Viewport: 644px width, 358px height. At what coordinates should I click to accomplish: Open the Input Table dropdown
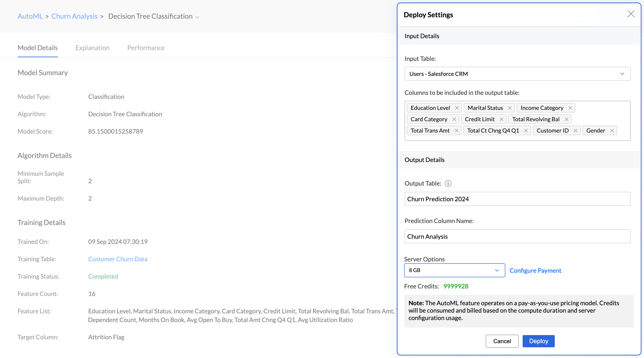coord(517,74)
